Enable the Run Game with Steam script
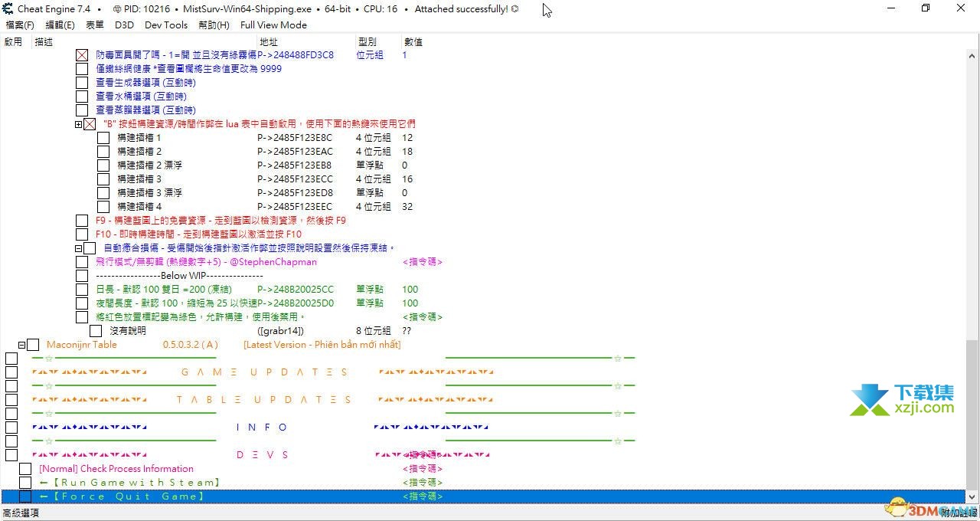 [25, 483]
